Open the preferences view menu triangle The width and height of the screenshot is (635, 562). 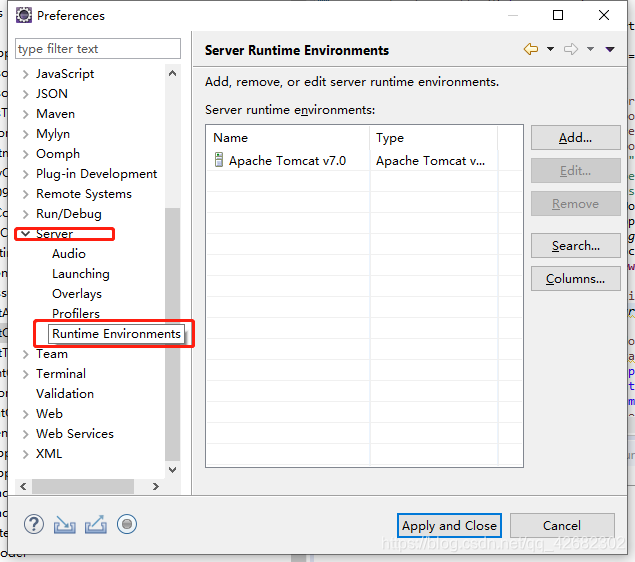click(x=610, y=49)
